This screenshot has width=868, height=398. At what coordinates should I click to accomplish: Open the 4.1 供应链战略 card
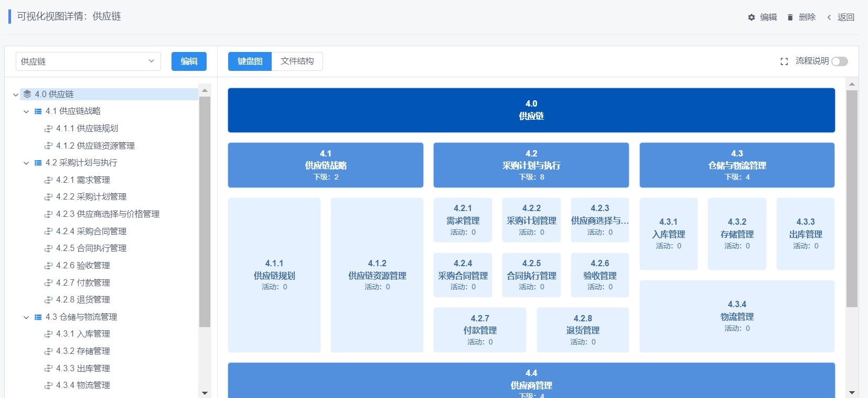coord(326,165)
